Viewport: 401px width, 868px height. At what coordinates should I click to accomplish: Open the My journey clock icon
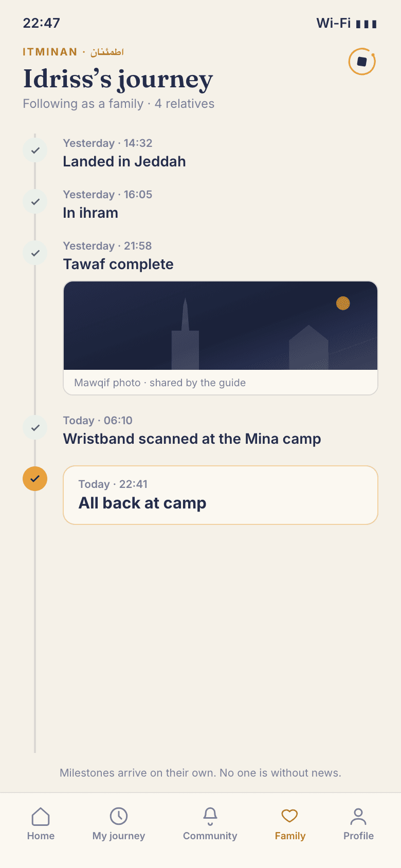click(119, 816)
